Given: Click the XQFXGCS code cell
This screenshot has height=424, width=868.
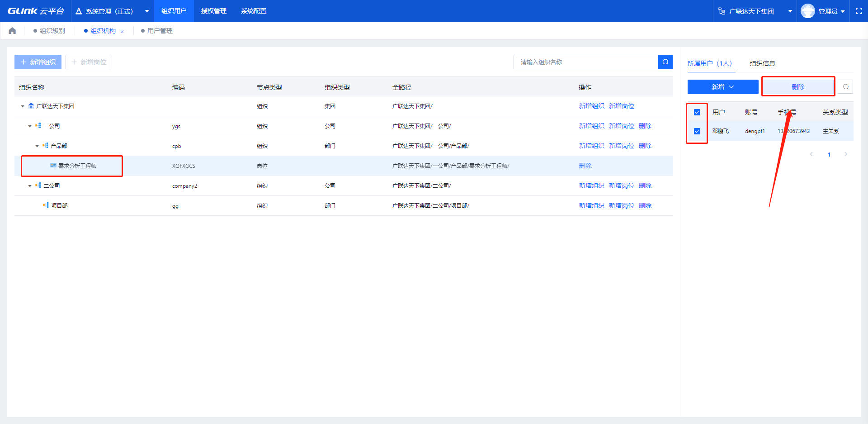Looking at the screenshot, I should [184, 166].
